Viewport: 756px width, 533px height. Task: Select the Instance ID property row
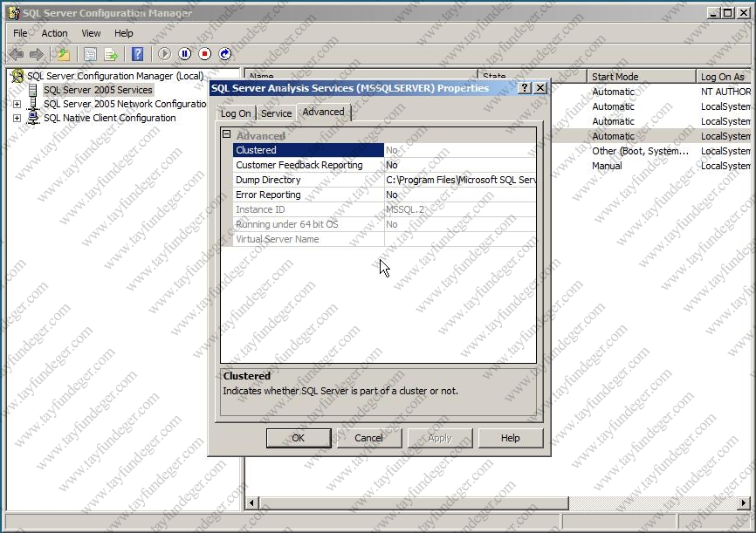pos(308,209)
